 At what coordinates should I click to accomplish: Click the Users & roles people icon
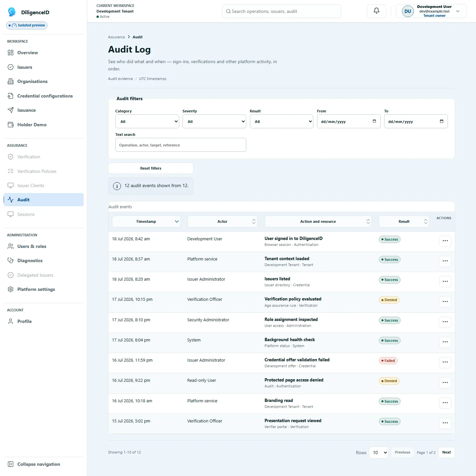pos(11,246)
